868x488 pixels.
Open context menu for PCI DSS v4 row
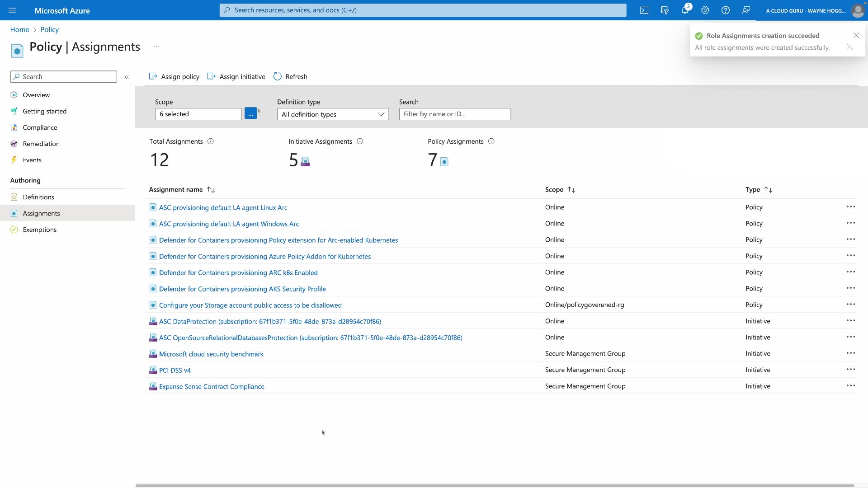pyautogui.click(x=850, y=370)
